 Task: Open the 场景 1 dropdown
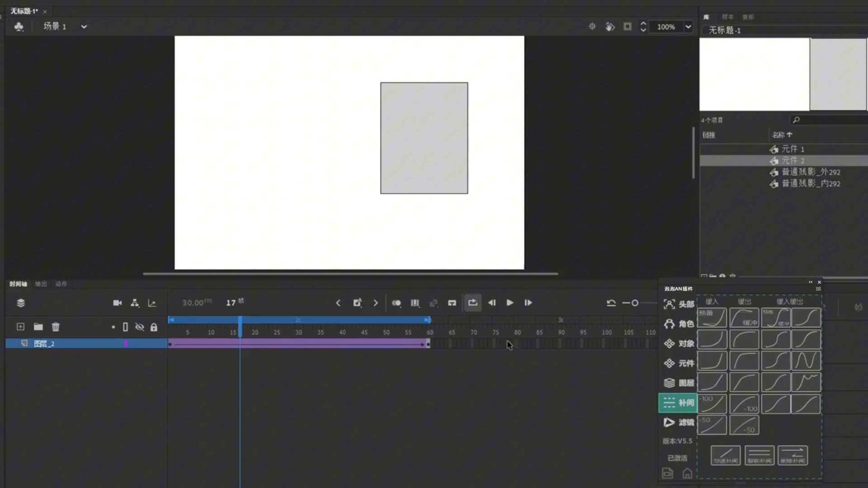[84, 26]
